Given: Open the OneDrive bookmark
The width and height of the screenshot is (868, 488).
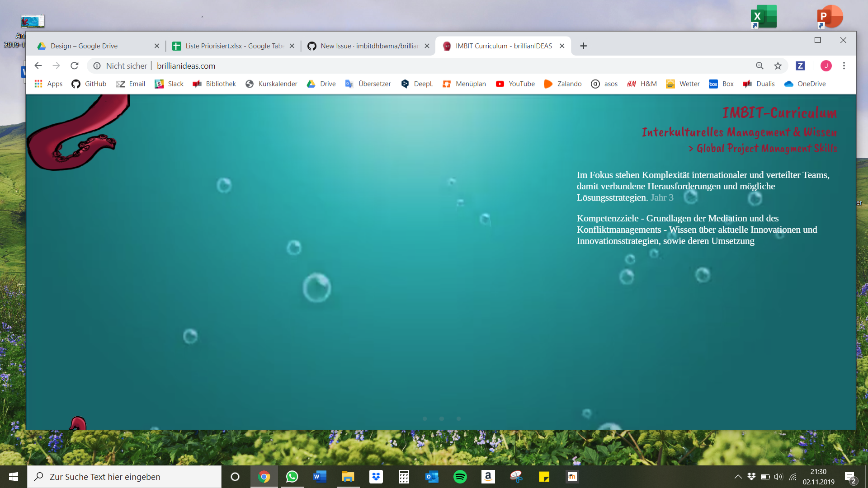Looking at the screenshot, I should click(x=805, y=84).
